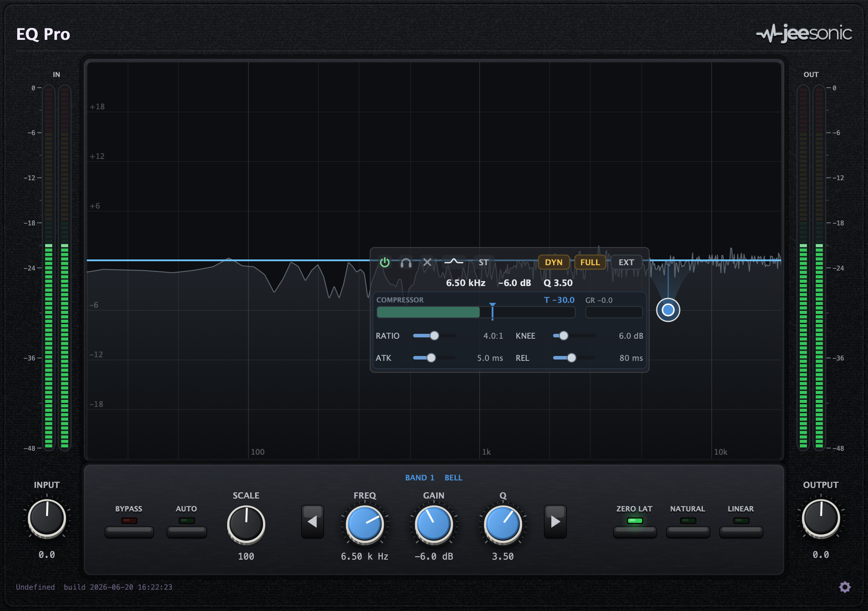Click the 5.0 ms attack value
This screenshot has height=611, width=868.
click(490, 358)
